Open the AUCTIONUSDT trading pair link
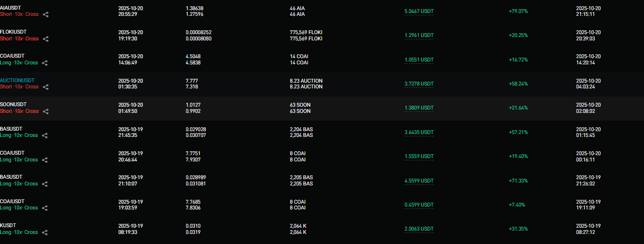Viewport: 644px width, 244px height. [17, 80]
